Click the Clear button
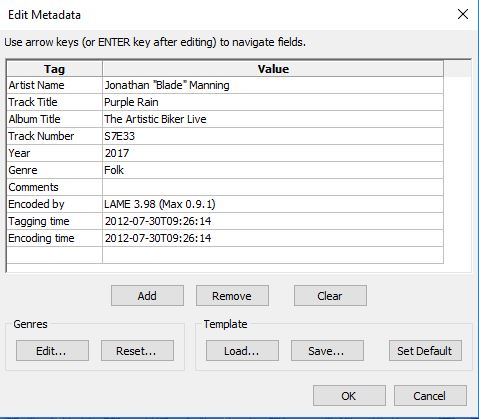Screen dimensions: 479x419 coord(330,296)
